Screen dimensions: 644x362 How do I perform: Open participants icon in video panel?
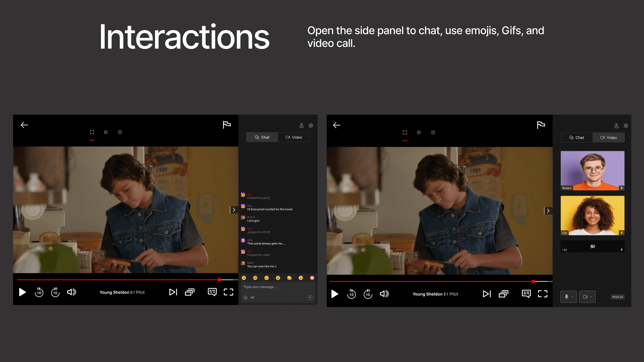tap(616, 126)
